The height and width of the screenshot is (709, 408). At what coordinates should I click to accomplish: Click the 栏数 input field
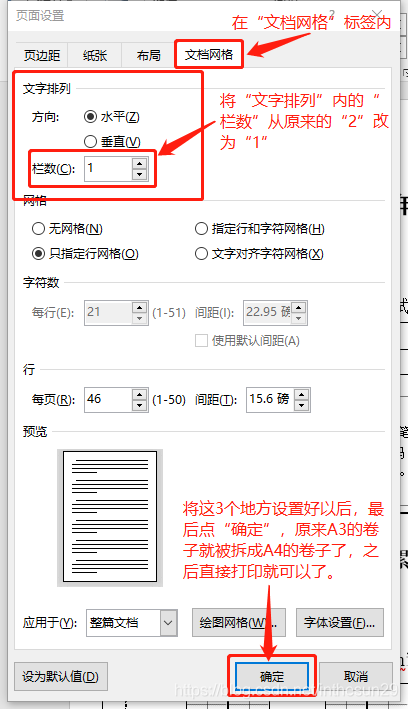tap(109, 169)
